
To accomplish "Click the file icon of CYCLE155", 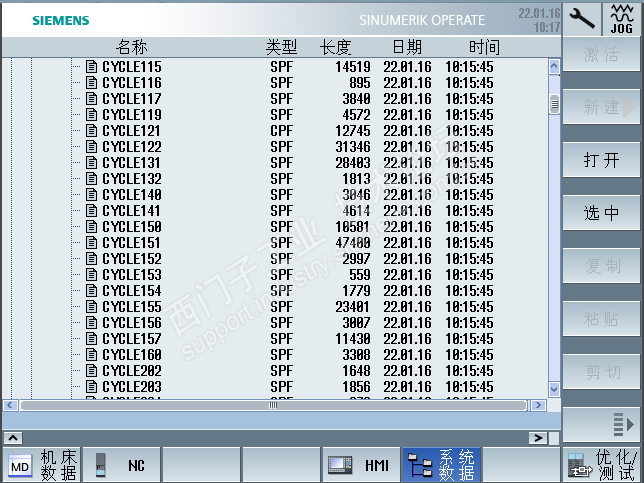I will pos(91,307).
